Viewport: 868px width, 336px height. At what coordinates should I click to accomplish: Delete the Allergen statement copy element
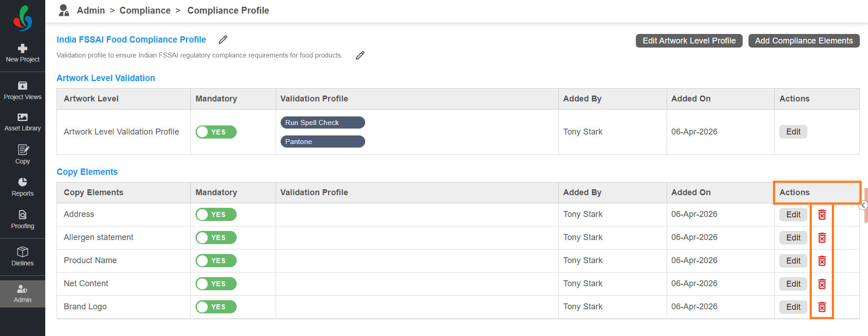pos(822,238)
